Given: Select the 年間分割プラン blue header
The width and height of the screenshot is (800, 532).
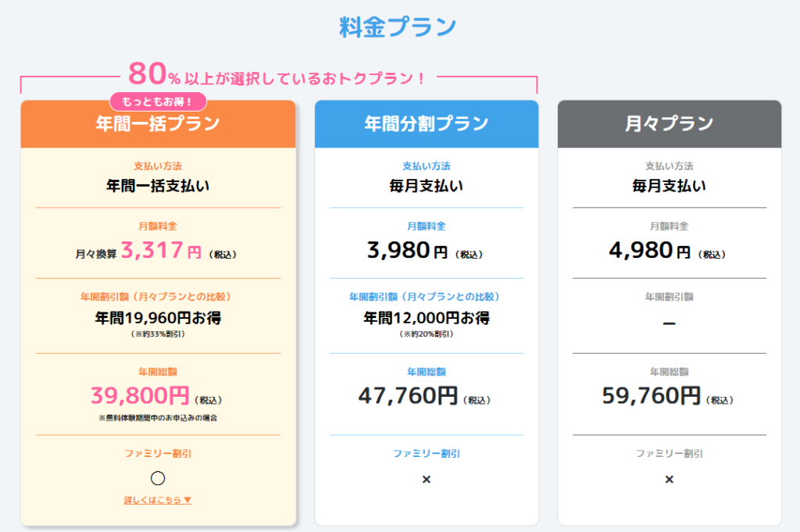Looking at the screenshot, I should coord(427,124).
